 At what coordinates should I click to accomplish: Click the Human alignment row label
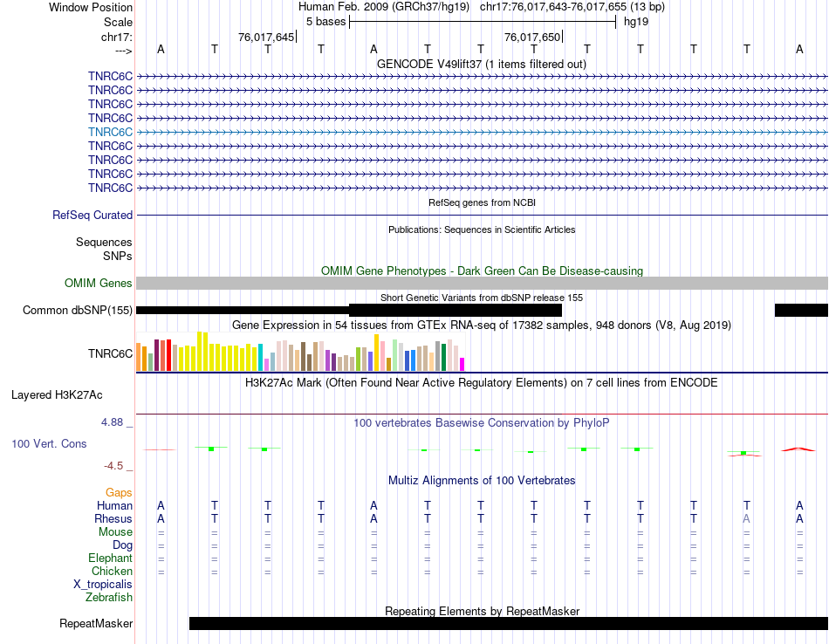(114, 506)
